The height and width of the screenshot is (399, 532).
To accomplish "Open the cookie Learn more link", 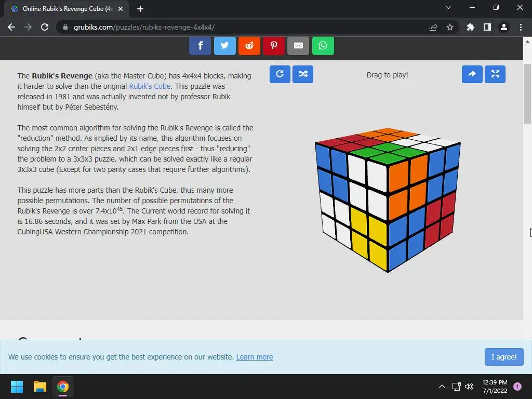I will tap(255, 357).
